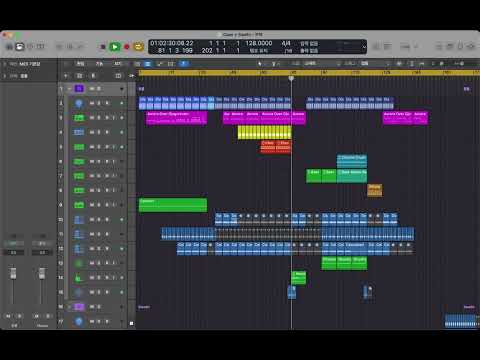The height and width of the screenshot is (360, 480).
Task: Click the Stop button in the transport
Action: pyautogui.click(x=103, y=47)
